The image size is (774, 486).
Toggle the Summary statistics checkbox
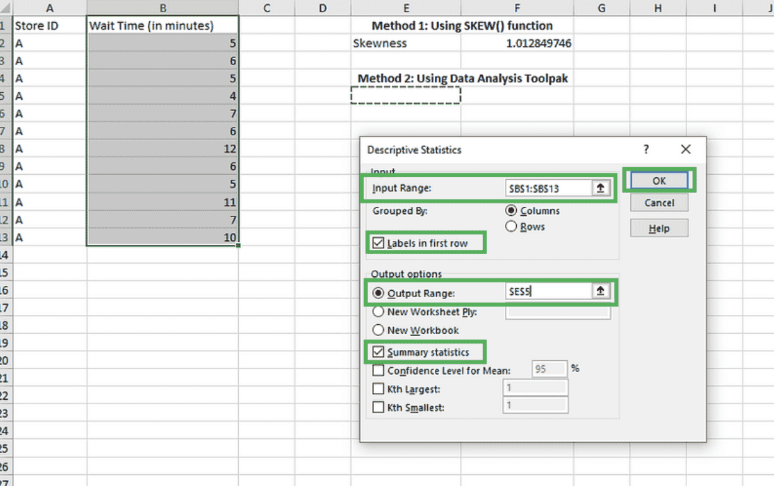(377, 351)
